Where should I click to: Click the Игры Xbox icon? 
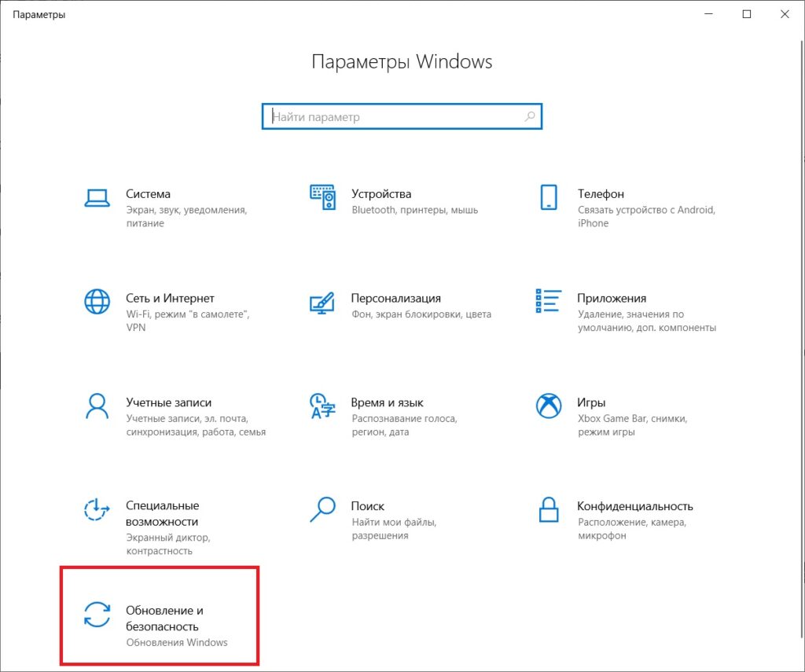[548, 406]
